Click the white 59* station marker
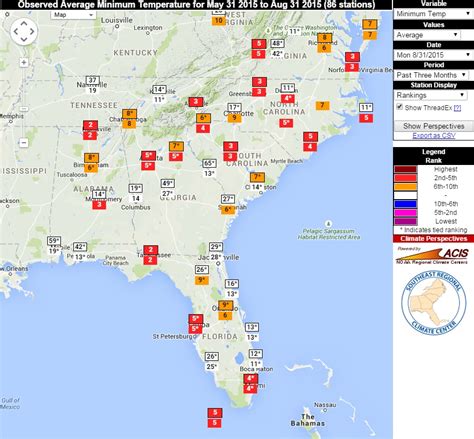Viewport: 474px width, 439px height. tap(54, 241)
